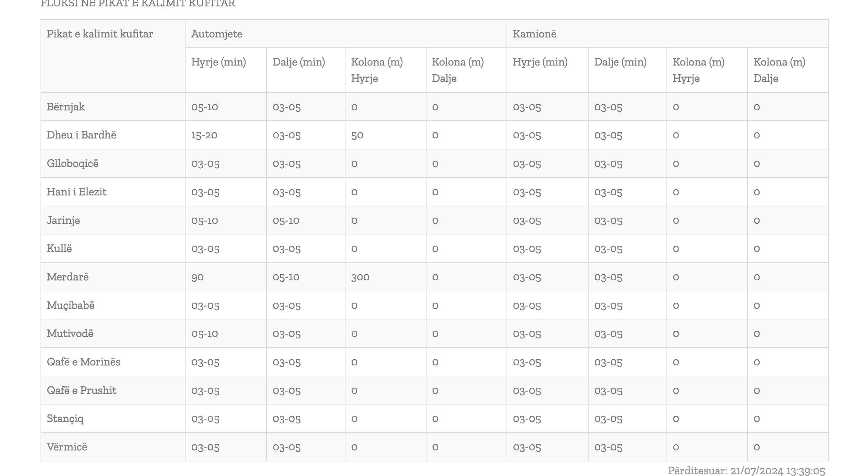
Task: Click the Merdarë entry time value 90
Action: click(x=197, y=277)
